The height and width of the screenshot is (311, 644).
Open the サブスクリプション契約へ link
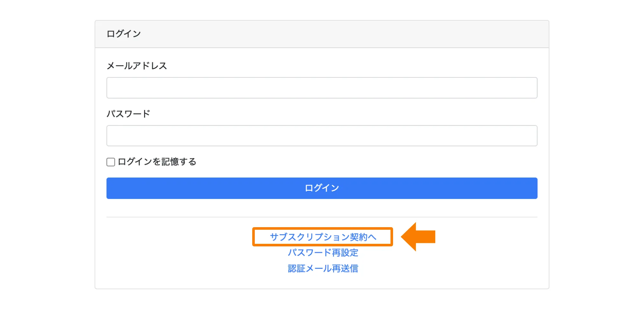(x=323, y=237)
